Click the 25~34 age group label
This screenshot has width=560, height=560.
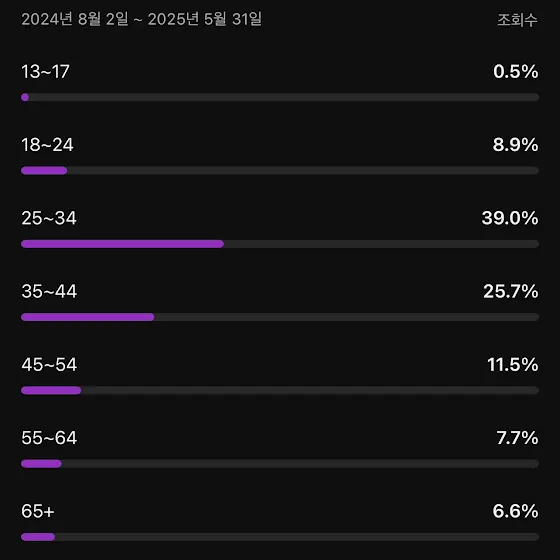click(x=49, y=218)
